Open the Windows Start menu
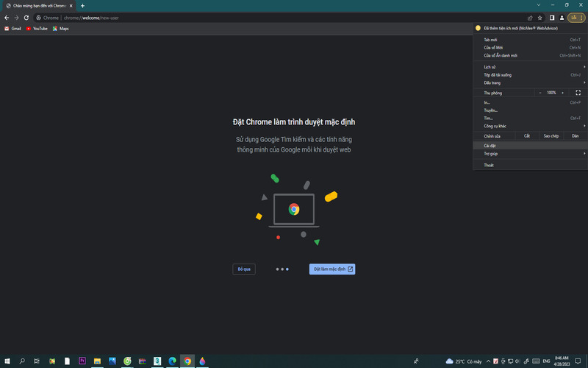Viewport: 588px width, 368px height. (7, 361)
